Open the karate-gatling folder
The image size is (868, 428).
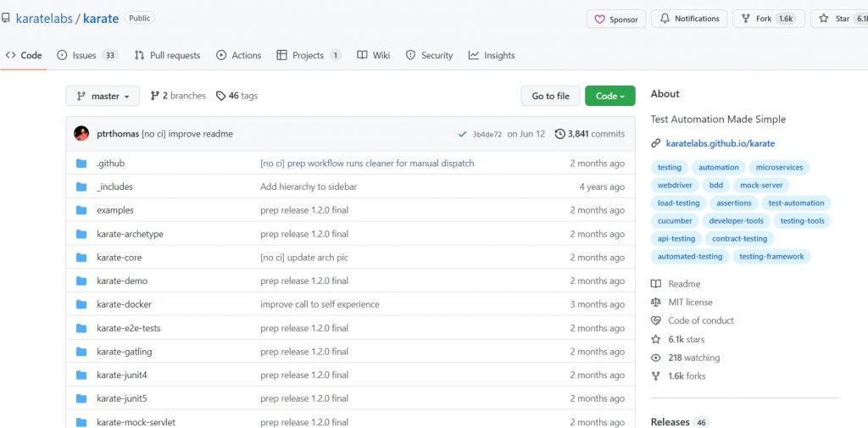pyautogui.click(x=124, y=352)
